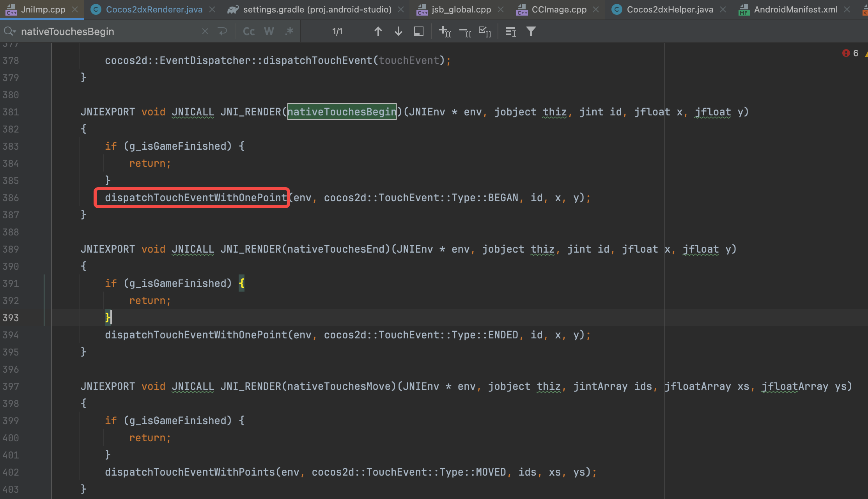This screenshot has width=868, height=499.
Task: Go to next search occurrence arrow
Action: [x=398, y=32]
